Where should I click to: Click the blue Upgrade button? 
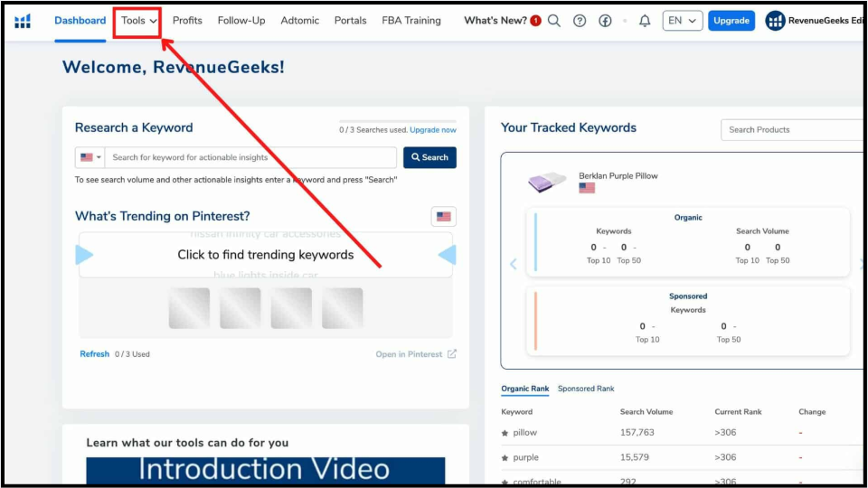[x=731, y=21]
